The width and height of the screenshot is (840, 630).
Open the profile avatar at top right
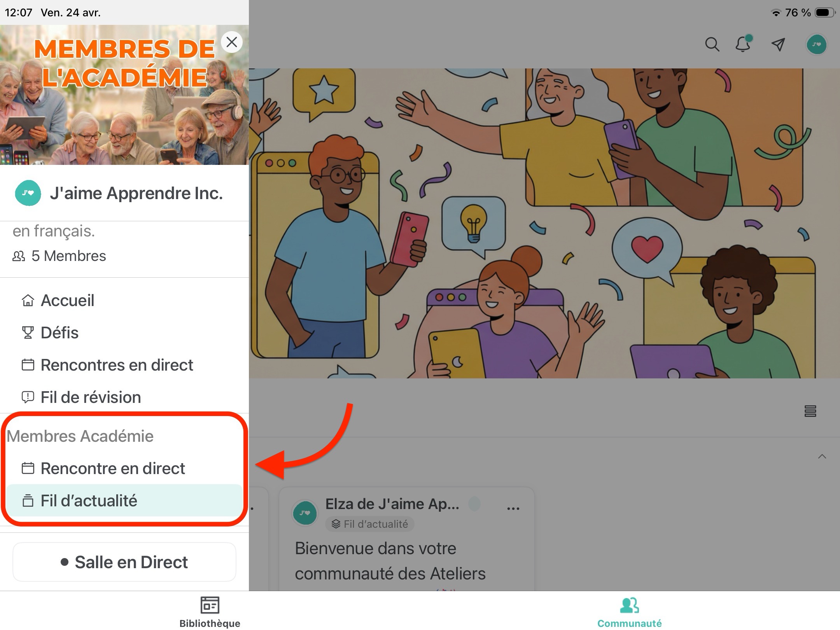click(816, 45)
